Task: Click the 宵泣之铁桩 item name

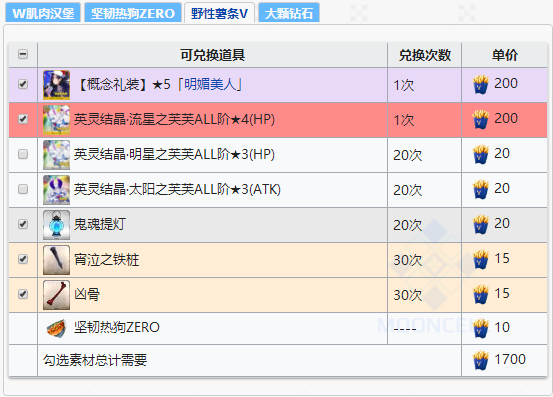Action: 107,259
